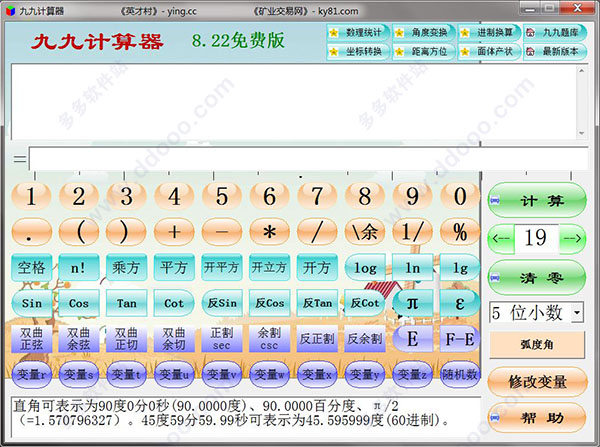Viewport: 600px width, 447px height.
Task: Open the 九九题库 link
Action: 555,33
